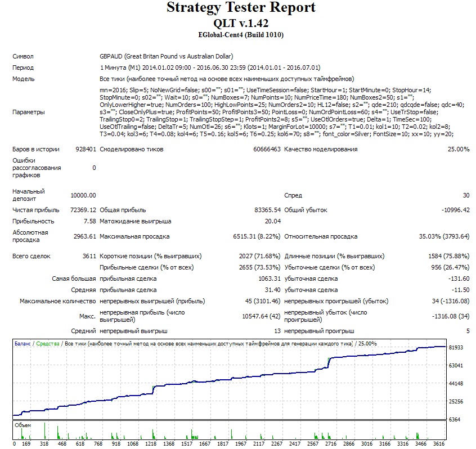Click the Прибыльность label

[33, 221]
